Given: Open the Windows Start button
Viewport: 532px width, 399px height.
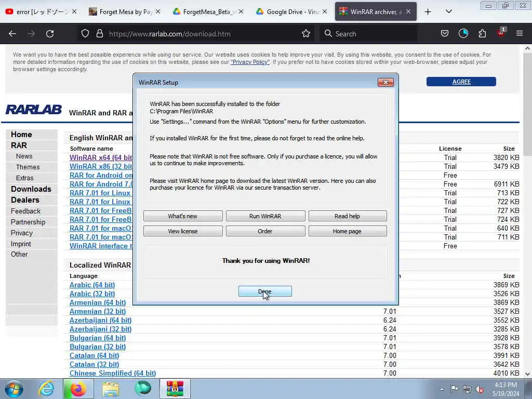Looking at the screenshot, I should point(14,389).
